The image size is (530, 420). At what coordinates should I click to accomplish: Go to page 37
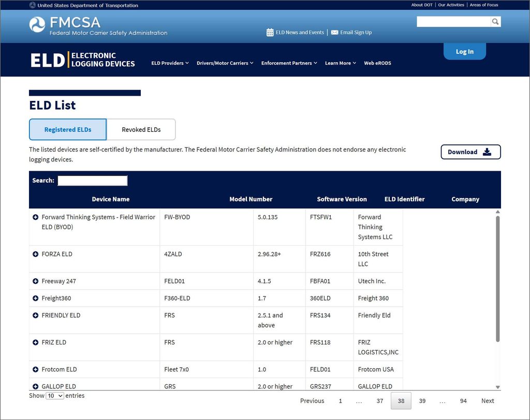click(380, 401)
